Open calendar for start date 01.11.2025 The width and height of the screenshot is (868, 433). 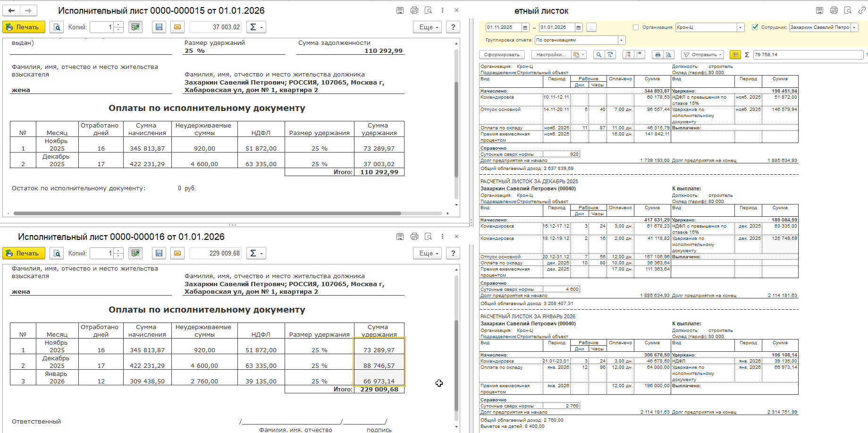point(525,27)
